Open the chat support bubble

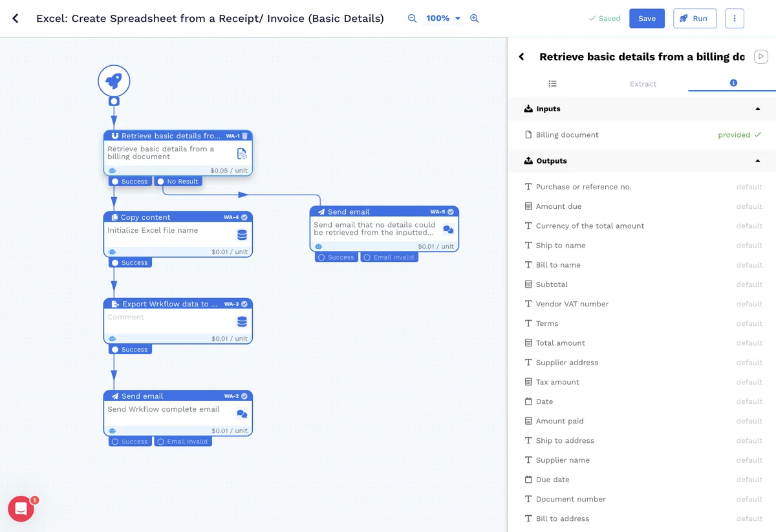coord(21,509)
